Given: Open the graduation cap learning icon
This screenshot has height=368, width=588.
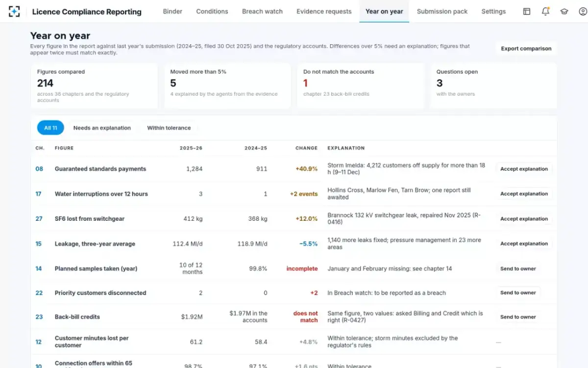Looking at the screenshot, I should point(564,11).
